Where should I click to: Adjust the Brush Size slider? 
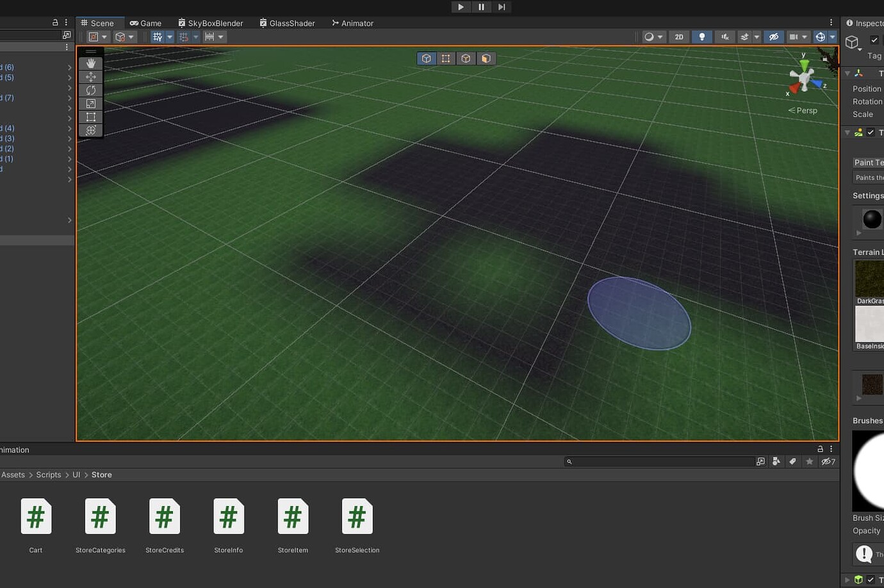point(882,518)
